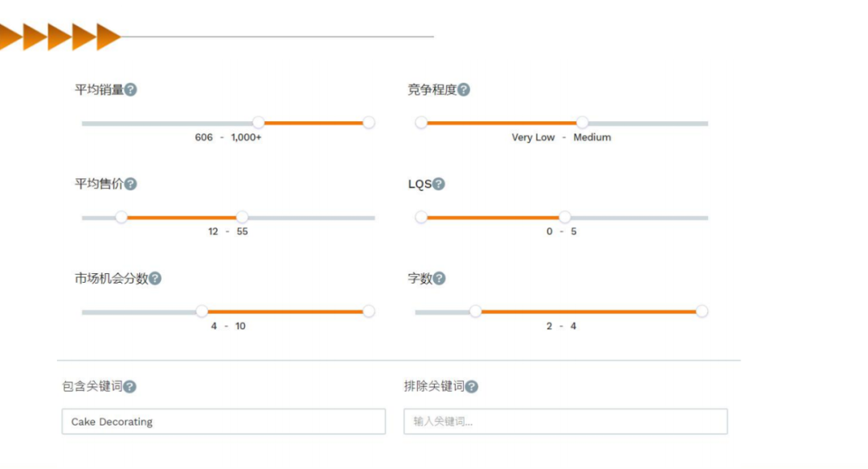This screenshot has height=469, width=868.
Task: Click help icon beside 竞争程度
Action: (x=464, y=90)
